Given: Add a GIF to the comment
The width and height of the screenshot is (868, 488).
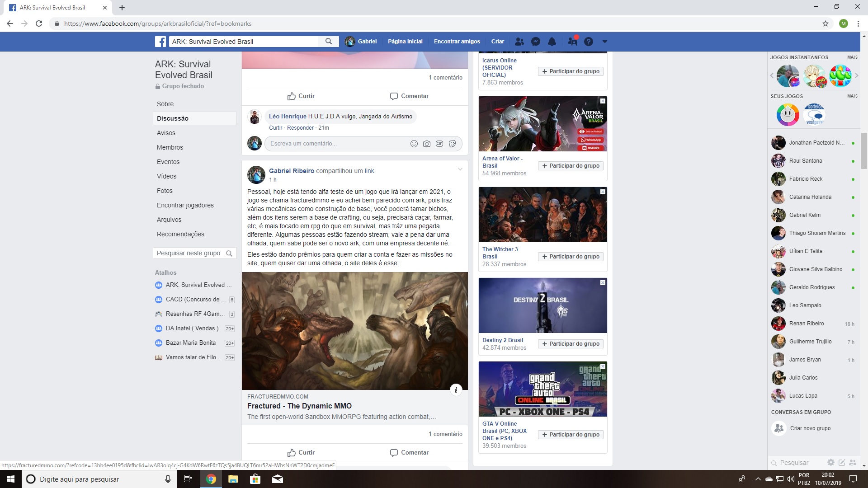Looking at the screenshot, I should tap(439, 144).
